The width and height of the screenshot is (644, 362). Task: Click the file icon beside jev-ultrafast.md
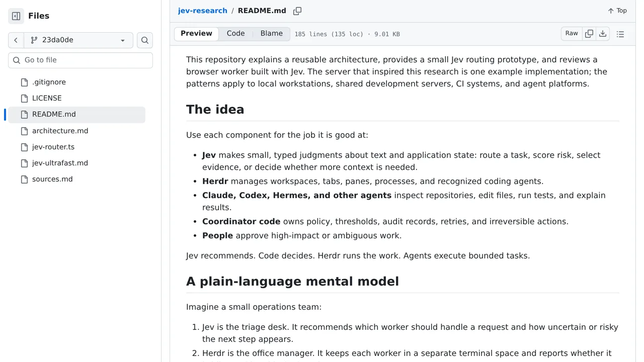24,163
